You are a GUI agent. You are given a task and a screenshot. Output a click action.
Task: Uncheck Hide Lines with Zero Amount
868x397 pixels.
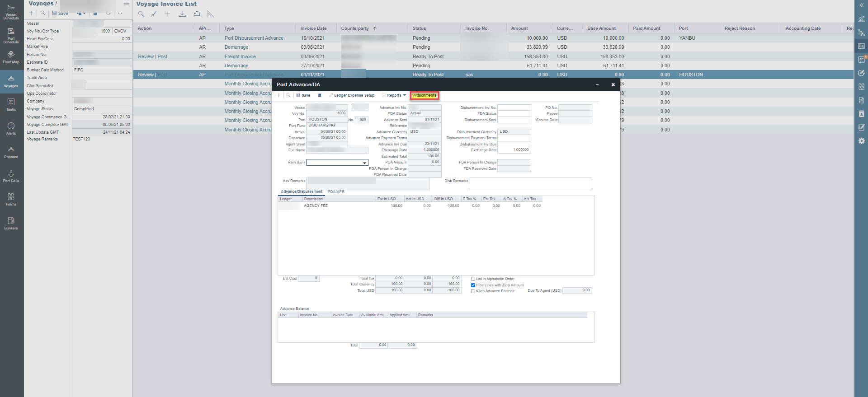473,285
